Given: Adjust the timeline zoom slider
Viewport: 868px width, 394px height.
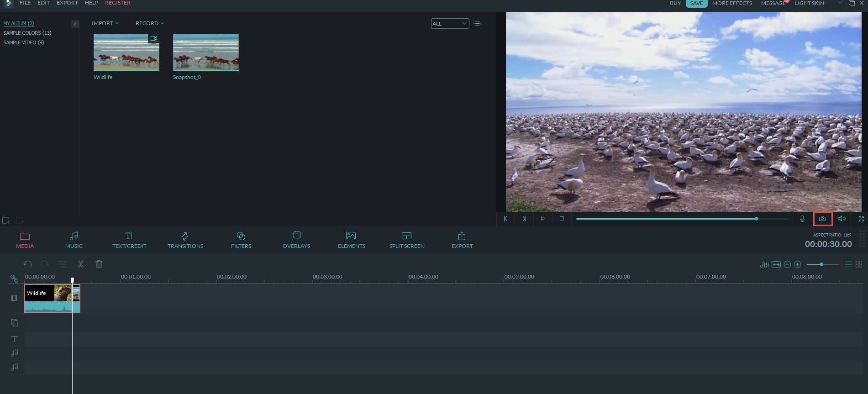Looking at the screenshot, I should [822, 264].
